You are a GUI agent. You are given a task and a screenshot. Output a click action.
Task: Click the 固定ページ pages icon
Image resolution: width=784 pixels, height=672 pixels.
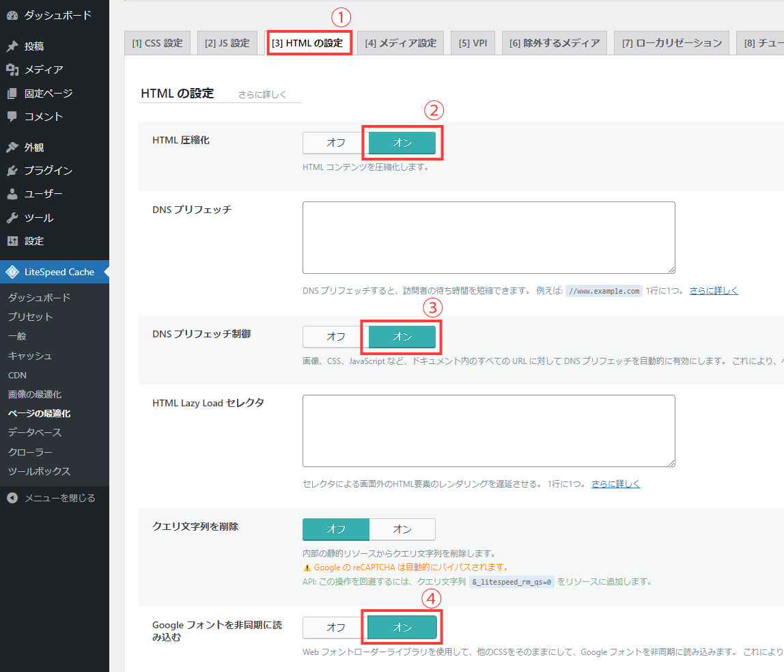tap(12, 94)
